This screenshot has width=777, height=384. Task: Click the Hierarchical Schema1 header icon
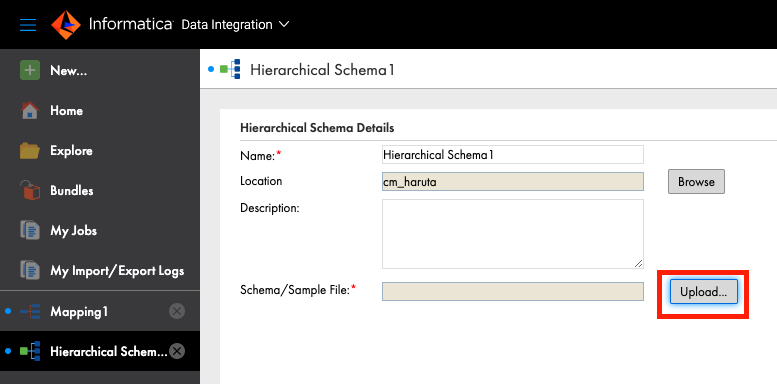click(230, 69)
